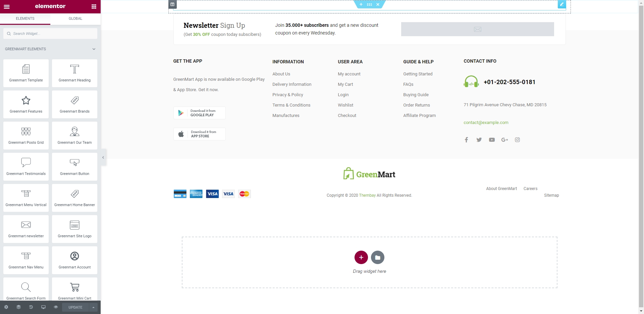The image size is (644, 314).
Task: Open the Navigator layers icon
Action: click(x=18, y=307)
